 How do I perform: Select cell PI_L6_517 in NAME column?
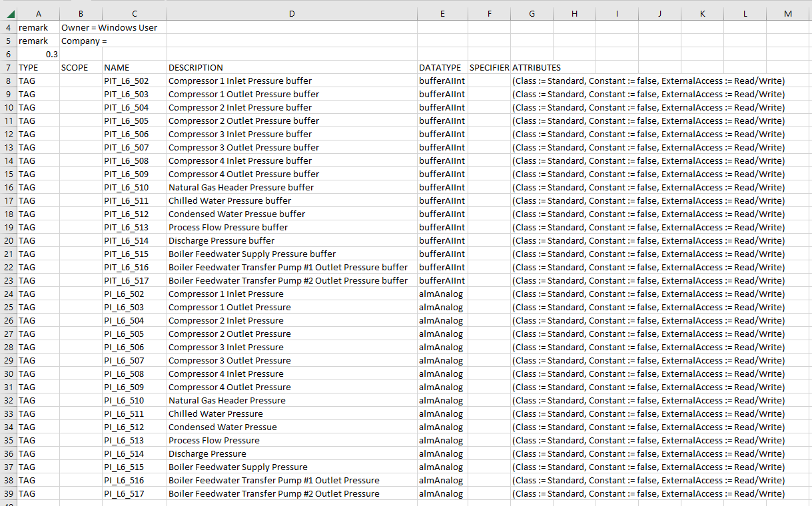click(134, 493)
